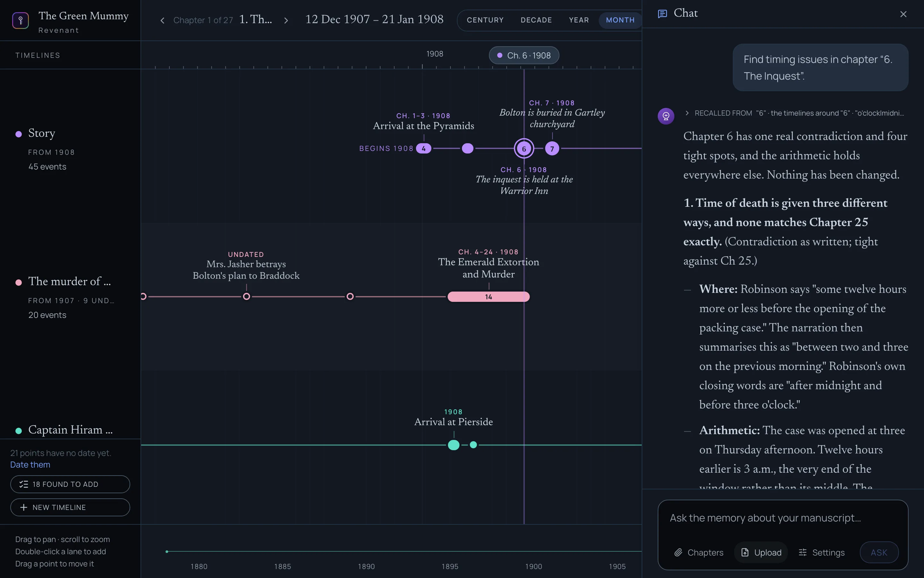Viewport: 924px width, 578px height.
Task: Switch to YEAR zoom level
Action: coord(579,20)
